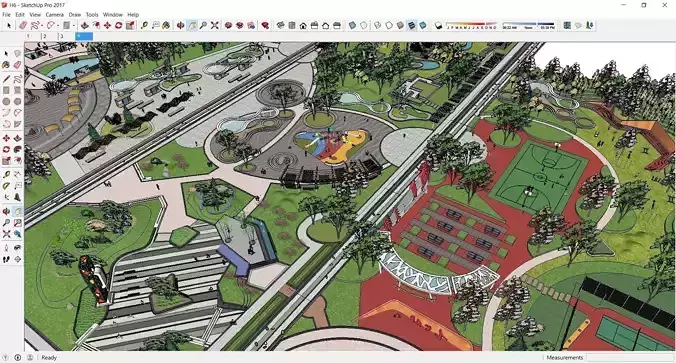
Task: Expand the Arc tool dropdown arrow
Action: point(58,25)
